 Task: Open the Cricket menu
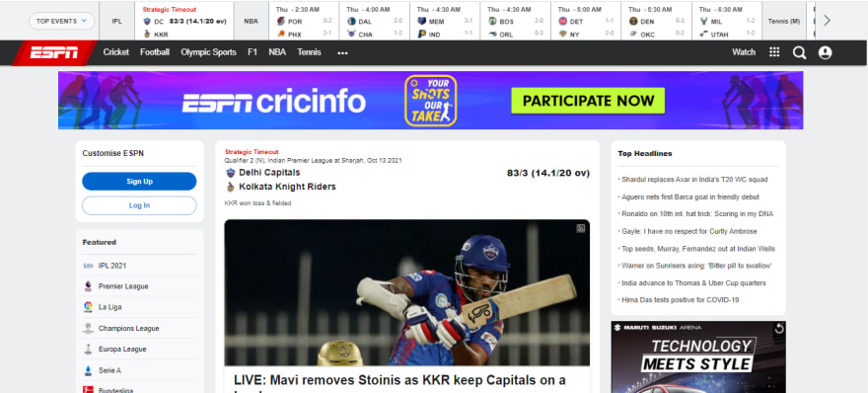(115, 52)
